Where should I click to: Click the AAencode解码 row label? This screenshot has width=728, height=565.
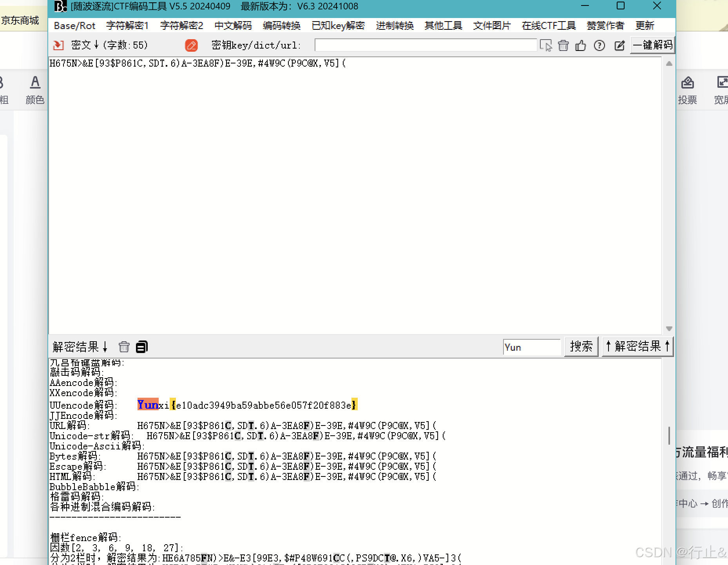[x=83, y=382]
